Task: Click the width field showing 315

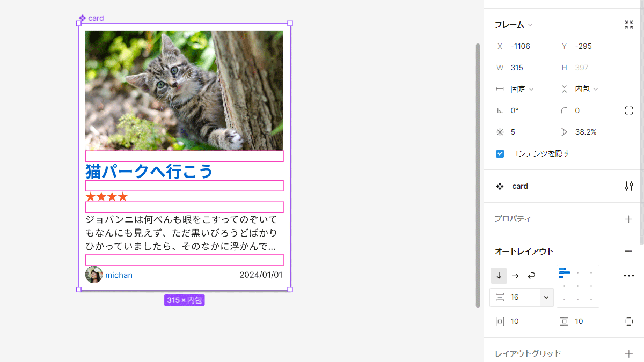Action: [517, 68]
